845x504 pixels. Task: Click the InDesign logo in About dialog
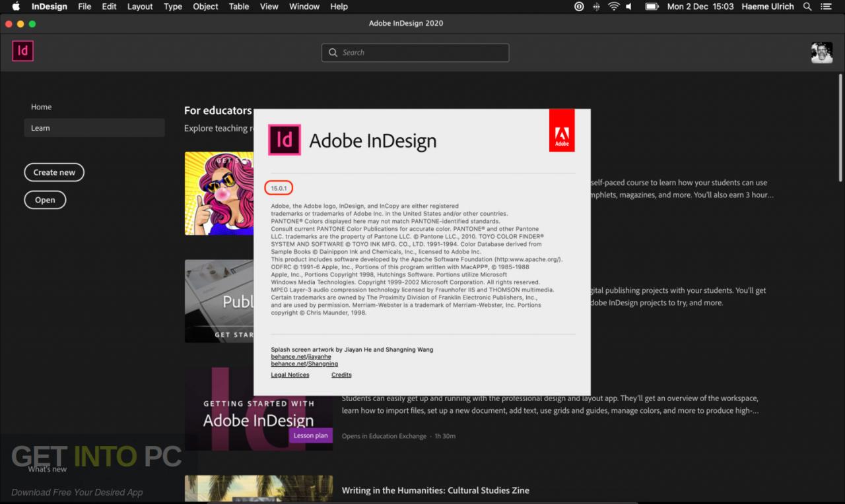[285, 139]
